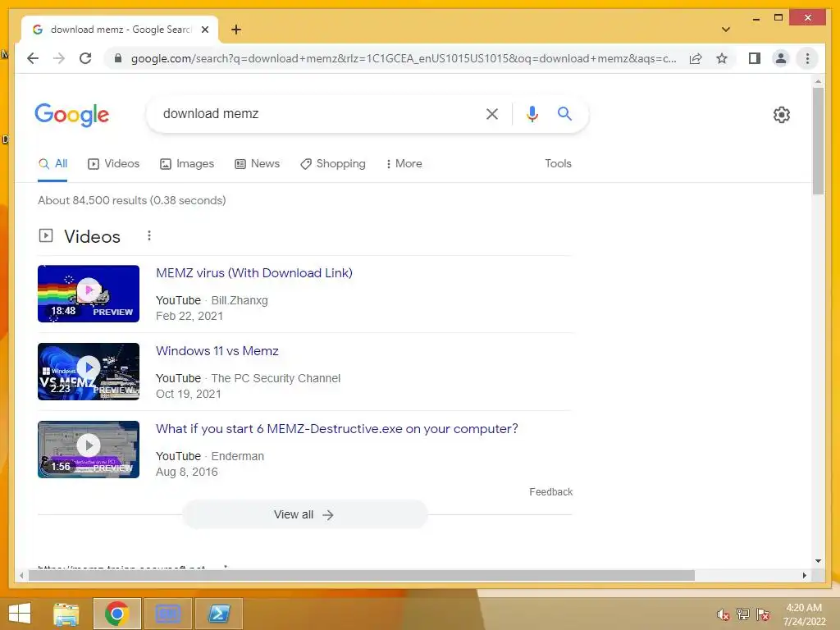The height and width of the screenshot is (630, 840).
Task: Open the taskbar clock showing 4:20 AM
Action: pyautogui.click(x=804, y=614)
